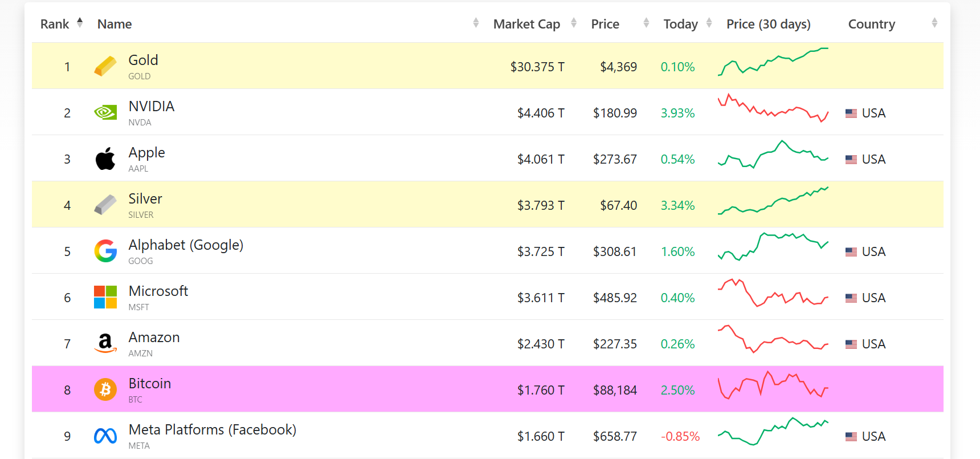
Task: Click Bitcoin price $88,184
Action: tap(615, 390)
